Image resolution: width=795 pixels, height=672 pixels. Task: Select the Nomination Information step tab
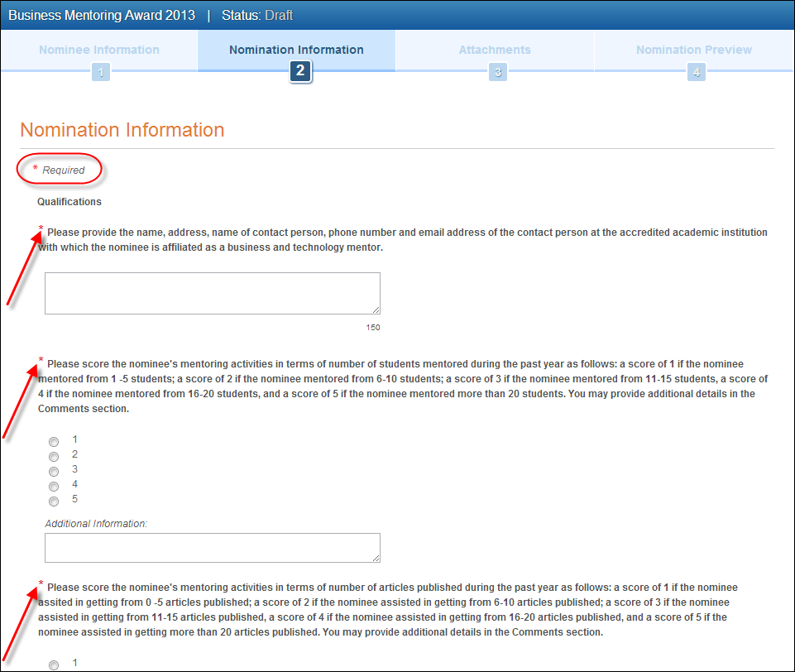(x=296, y=50)
